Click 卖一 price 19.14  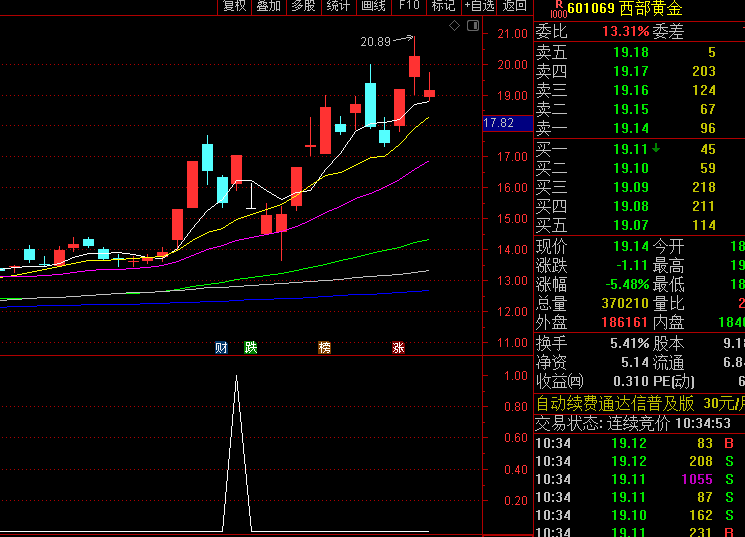(x=631, y=128)
